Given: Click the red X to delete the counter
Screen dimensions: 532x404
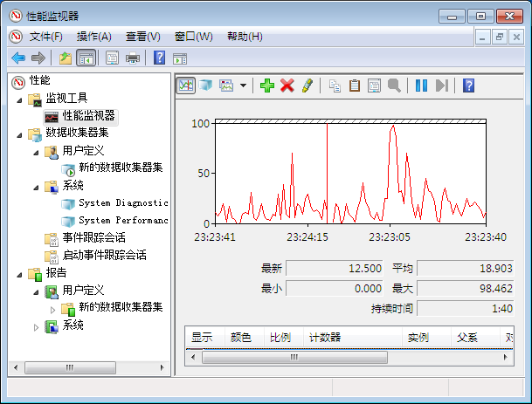Looking at the screenshot, I should pos(287,86).
